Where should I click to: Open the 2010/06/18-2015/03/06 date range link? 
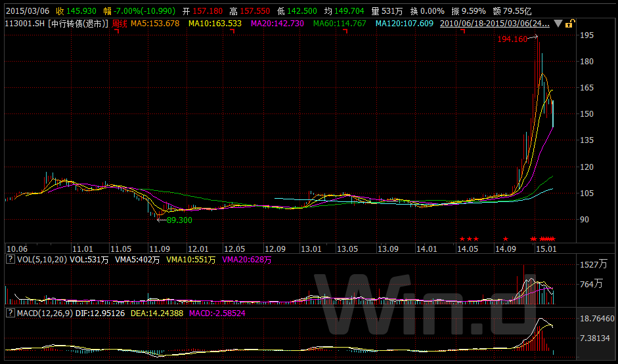coord(495,24)
